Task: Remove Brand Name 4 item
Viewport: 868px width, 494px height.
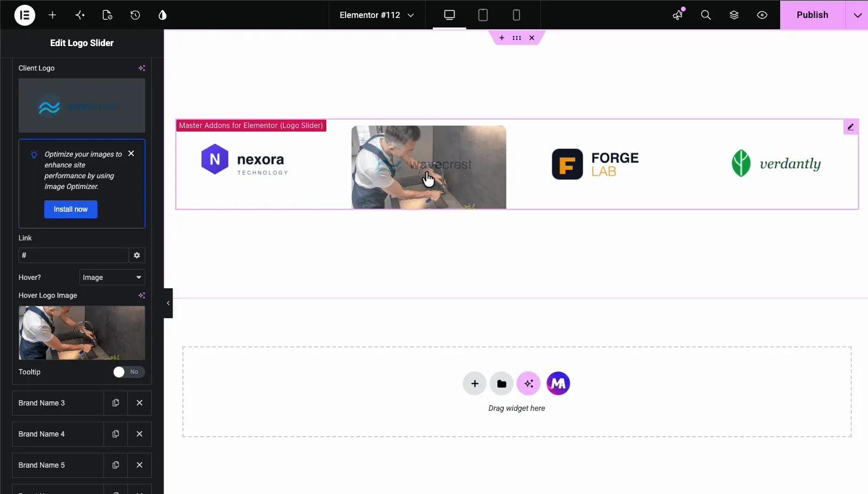Action: (139, 434)
